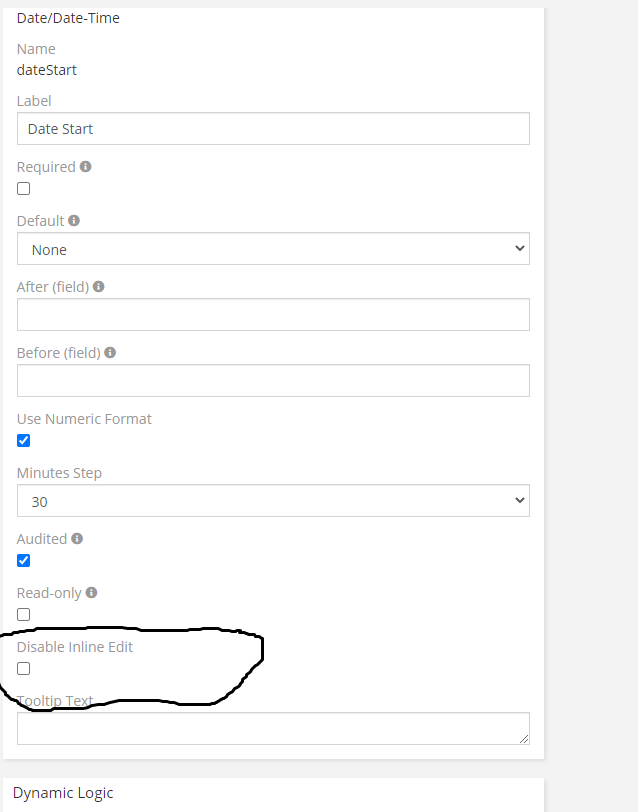Screen dimensions: 638x812
Task: Click the Before (field) info icon
Action: pos(110,353)
